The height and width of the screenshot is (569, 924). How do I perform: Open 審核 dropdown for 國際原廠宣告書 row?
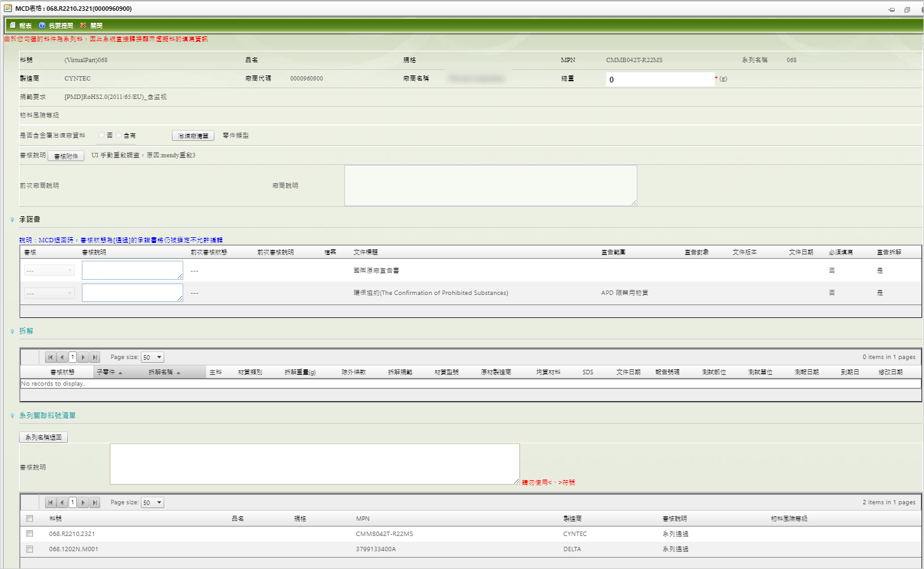49,270
